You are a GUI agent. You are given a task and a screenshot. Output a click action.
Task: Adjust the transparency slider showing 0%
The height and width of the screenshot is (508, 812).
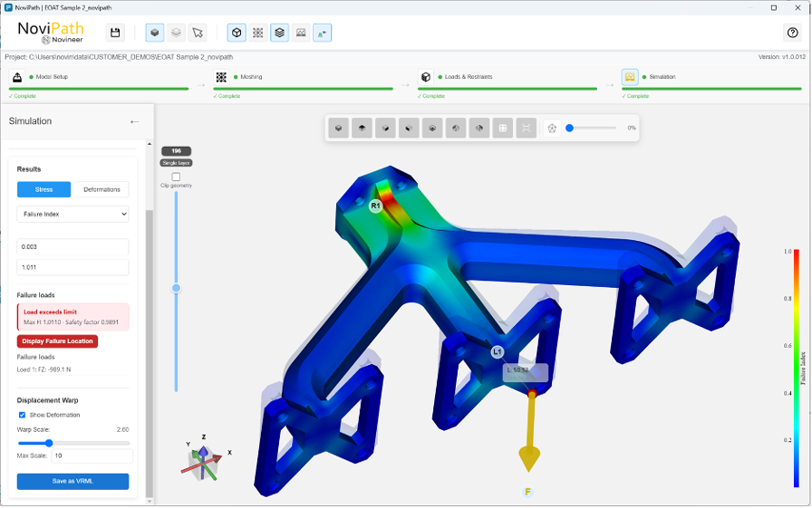[x=592, y=129]
